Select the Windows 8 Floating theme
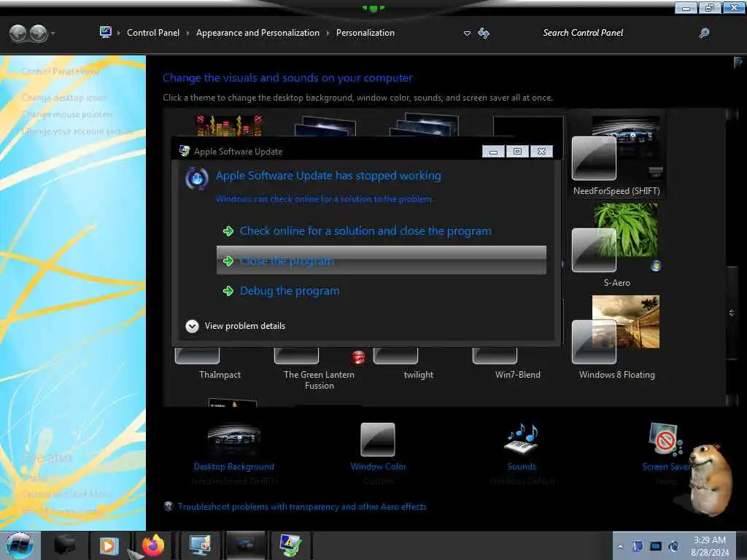 pos(616,338)
